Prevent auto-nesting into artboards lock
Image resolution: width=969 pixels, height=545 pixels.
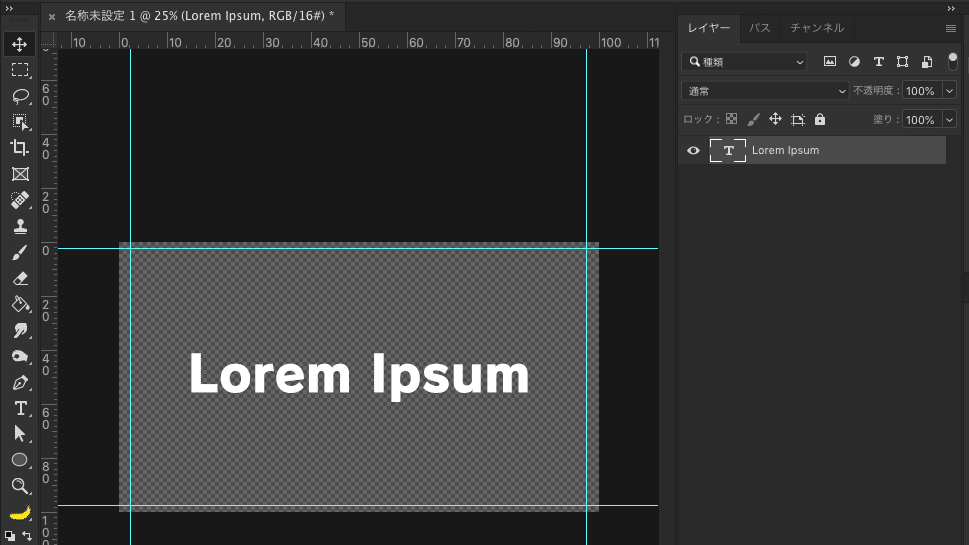(798, 120)
